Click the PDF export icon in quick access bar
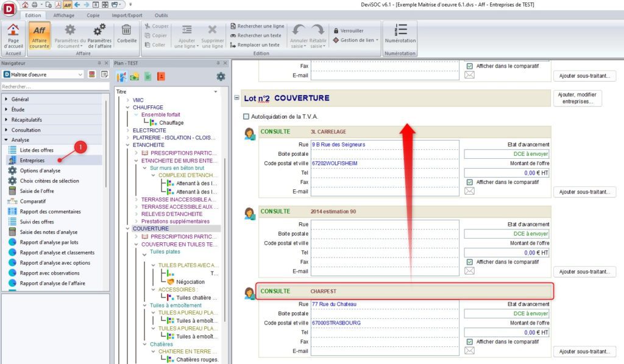The image size is (624, 364). click(58, 5)
